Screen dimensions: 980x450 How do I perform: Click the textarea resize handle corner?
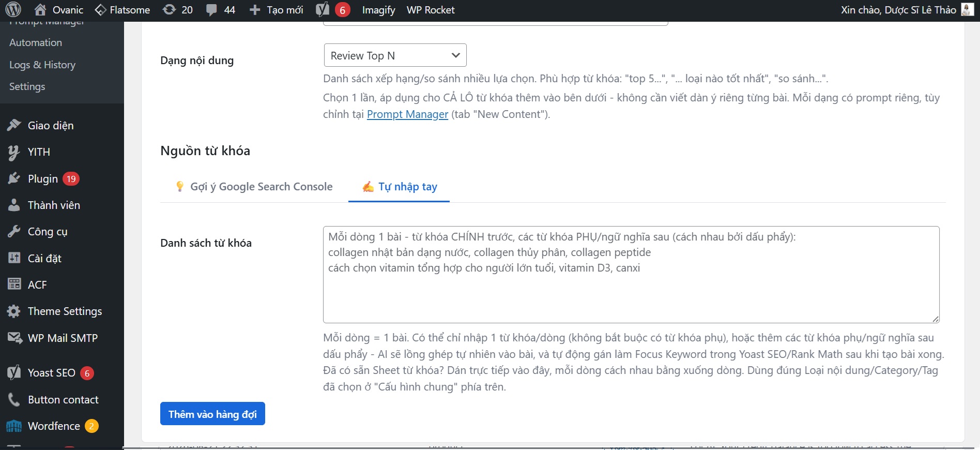936,319
